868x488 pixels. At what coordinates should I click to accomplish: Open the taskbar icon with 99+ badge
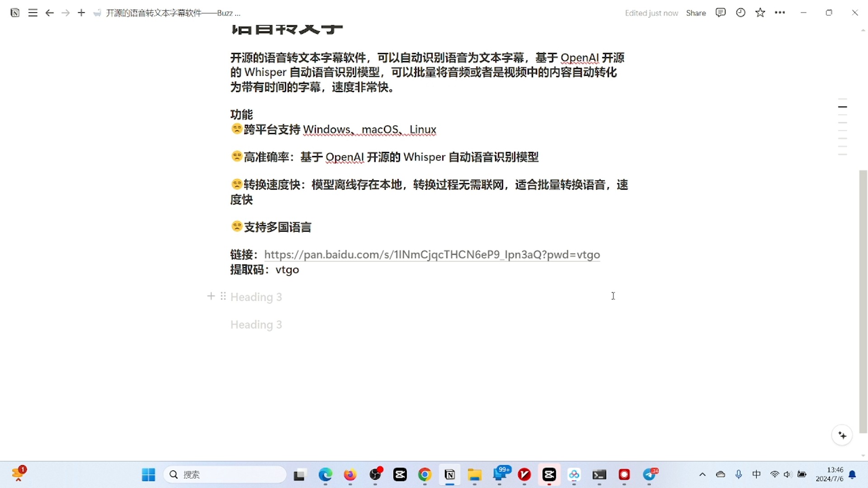click(x=500, y=474)
